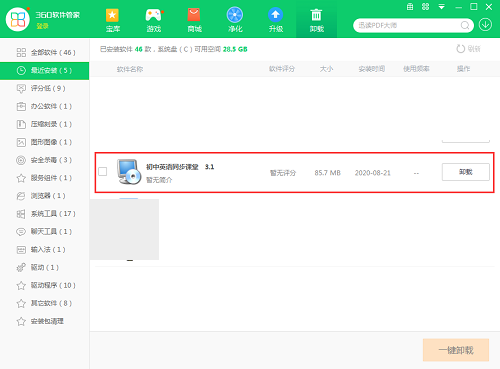Image resolution: width=500 pixels, height=369 pixels.
Task: Open the 其它软件 (8) category
Action: tap(45, 303)
